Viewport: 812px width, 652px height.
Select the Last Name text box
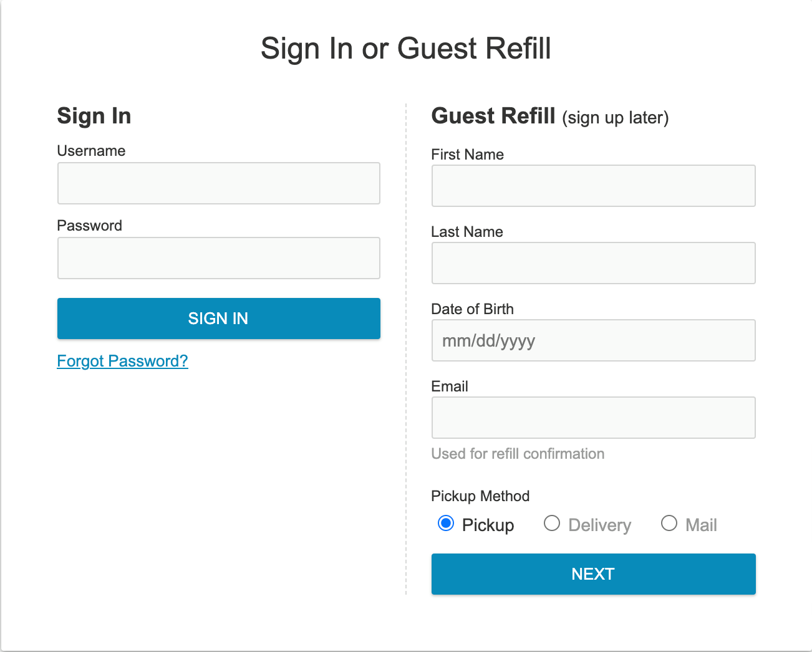pyautogui.click(x=593, y=263)
